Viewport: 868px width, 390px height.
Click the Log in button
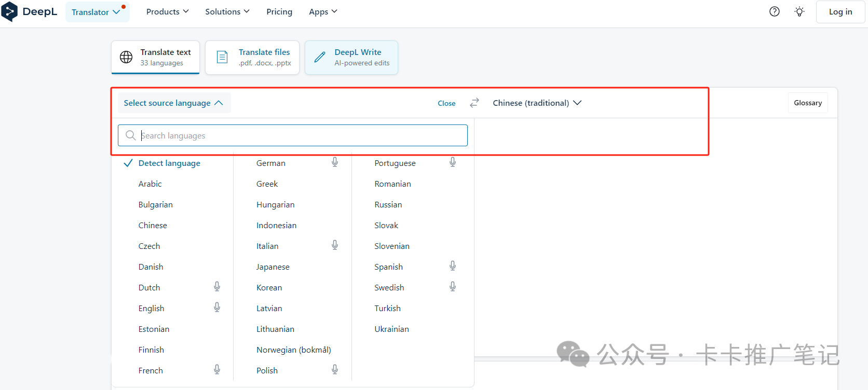[840, 12]
